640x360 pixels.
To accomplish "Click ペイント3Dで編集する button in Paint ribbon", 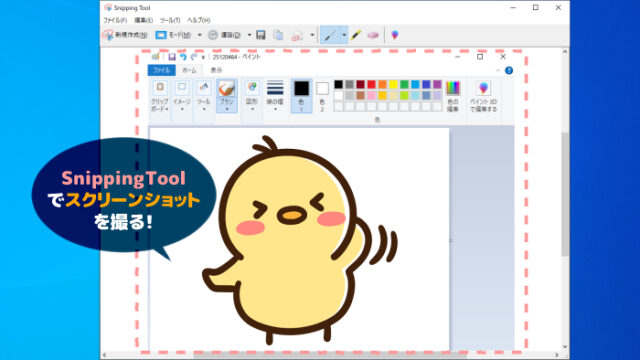I will pyautogui.click(x=483, y=96).
